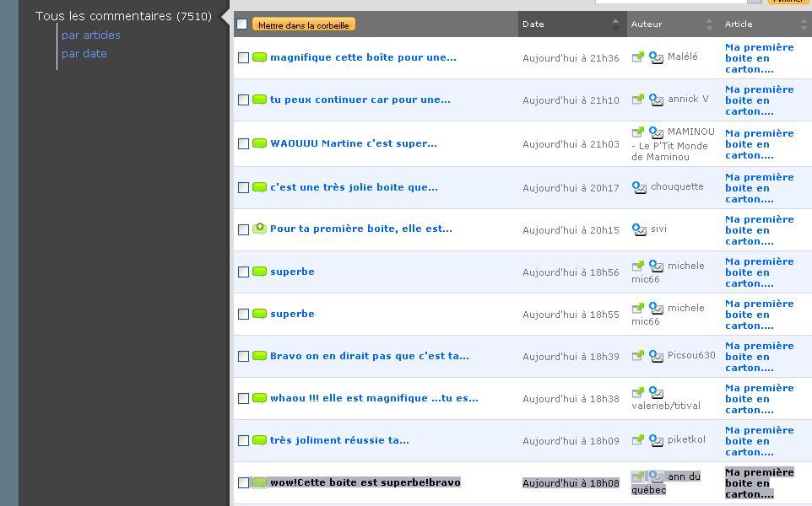
Task: Sort comments using Auteur column arrows
Action: (x=709, y=24)
